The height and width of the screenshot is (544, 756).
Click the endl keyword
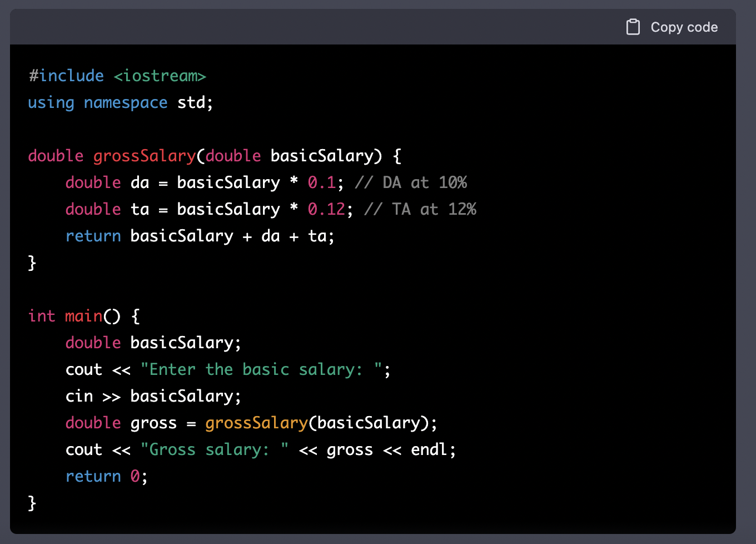coord(429,449)
